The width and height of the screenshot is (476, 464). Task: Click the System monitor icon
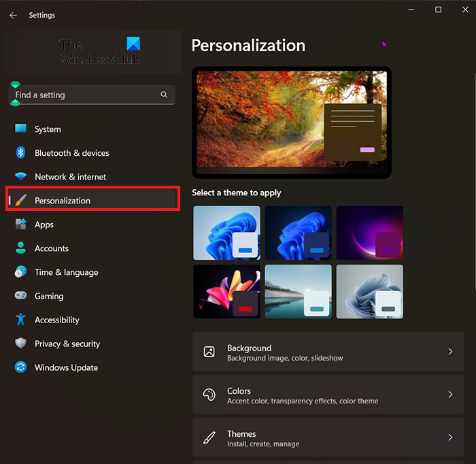pos(20,129)
